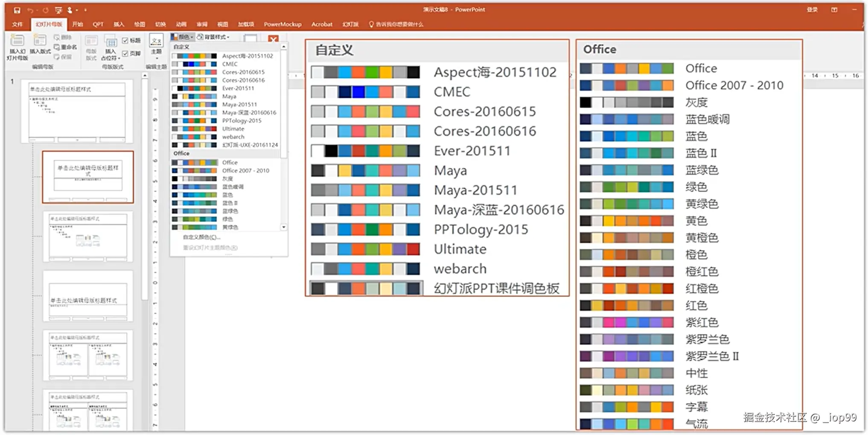
Task: Switch to the 开始 tab
Action: pyautogui.click(x=78, y=24)
